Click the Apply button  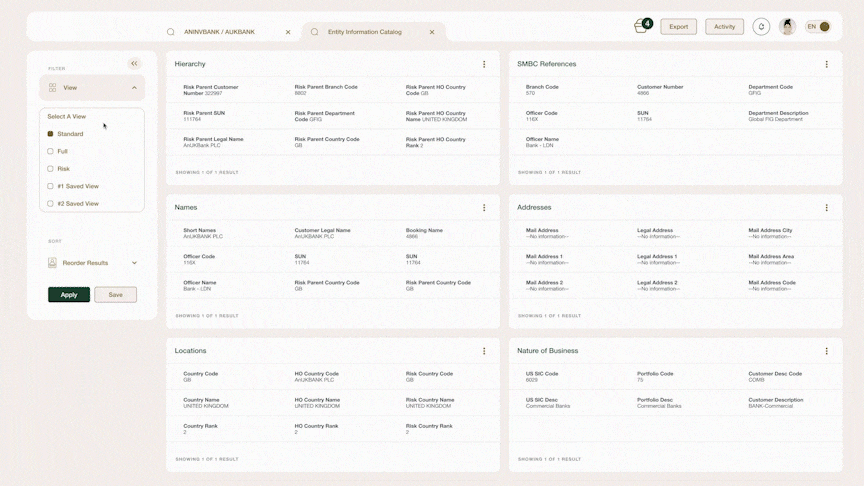(69, 295)
